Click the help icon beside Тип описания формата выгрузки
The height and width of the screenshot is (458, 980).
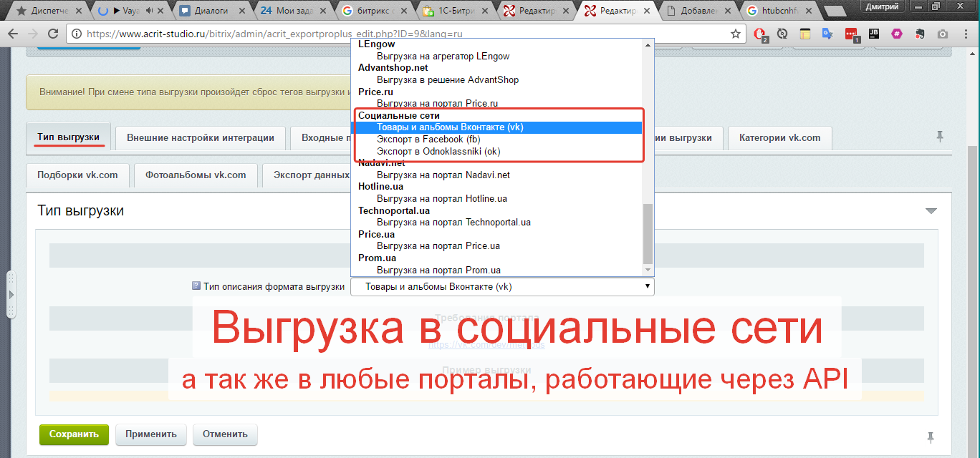pyautogui.click(x=196, y=286)
